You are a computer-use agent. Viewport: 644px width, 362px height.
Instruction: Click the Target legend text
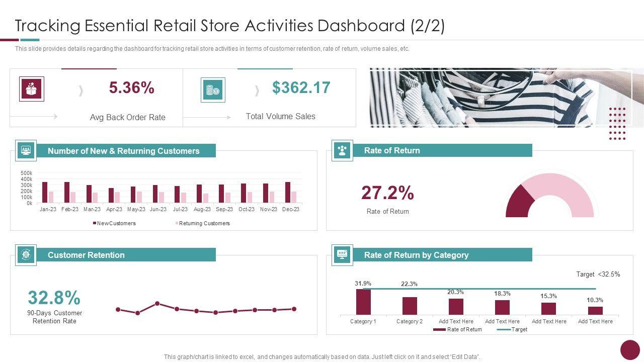tap(520, 330)
